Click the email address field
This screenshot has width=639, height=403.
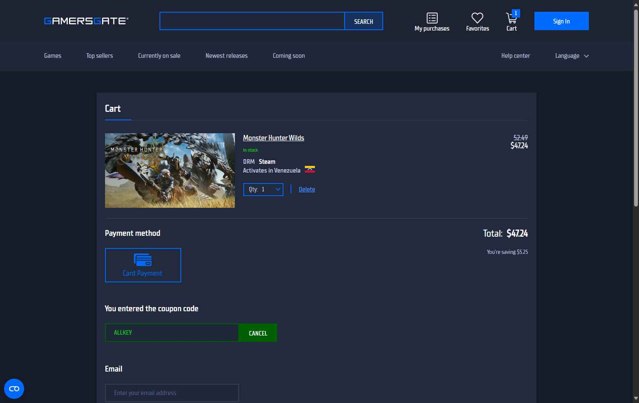tap(172, 393)
